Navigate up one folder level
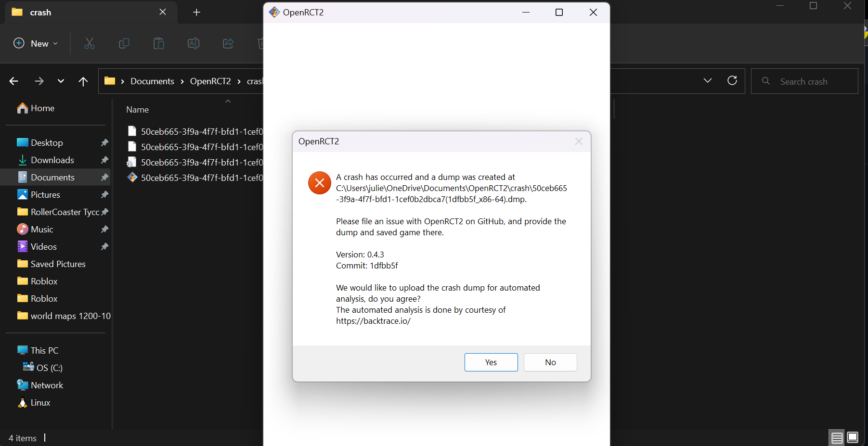The image size is (868, 446). click(83, 81)
